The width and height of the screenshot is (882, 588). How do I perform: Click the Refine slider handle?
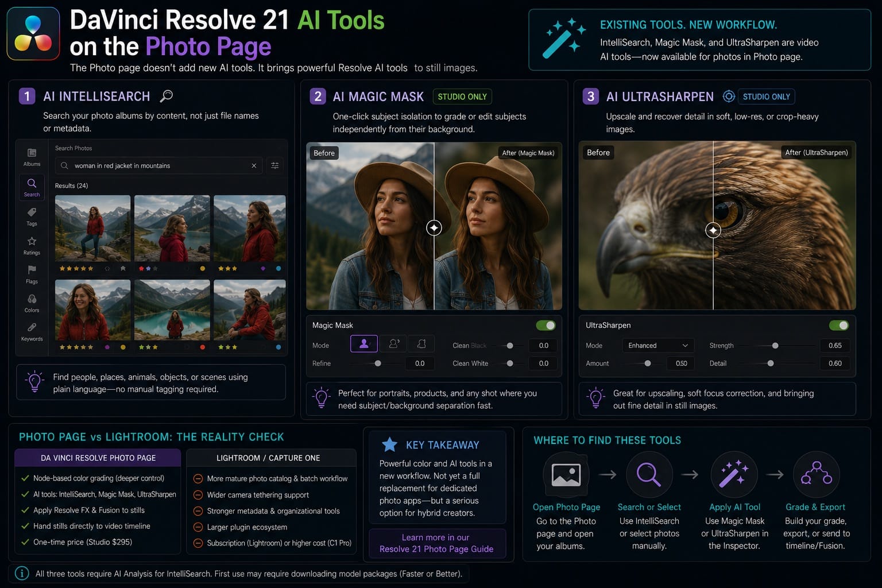click(377, 363)
